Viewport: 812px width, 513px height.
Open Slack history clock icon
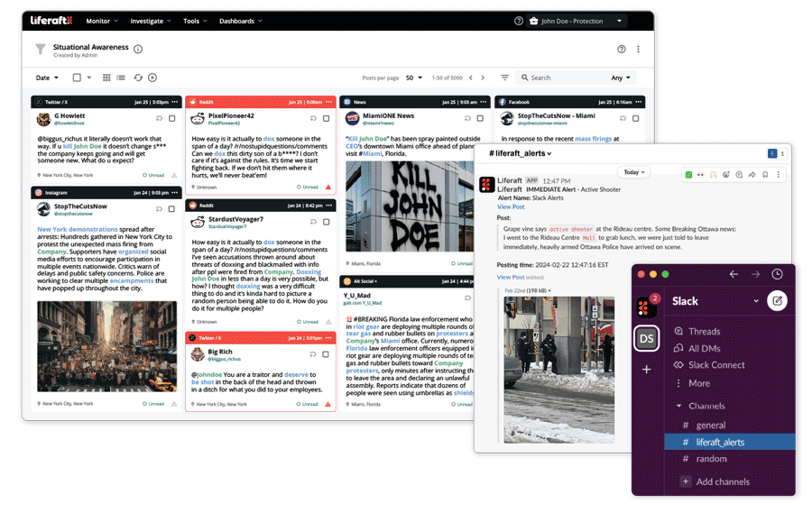(777, 274)
